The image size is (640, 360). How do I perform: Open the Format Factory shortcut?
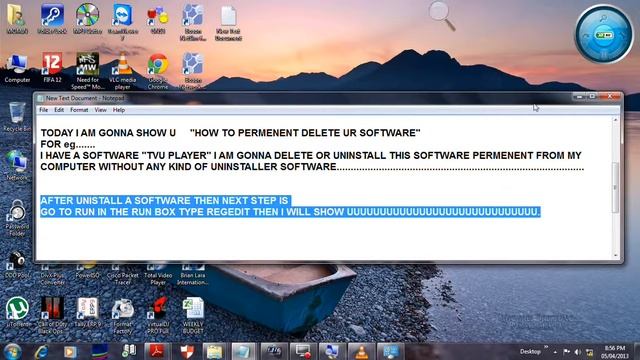click(x=122, y=316)
